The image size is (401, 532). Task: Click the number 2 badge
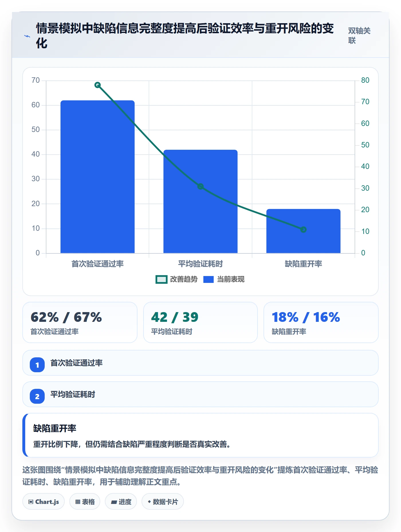[37, 396]
